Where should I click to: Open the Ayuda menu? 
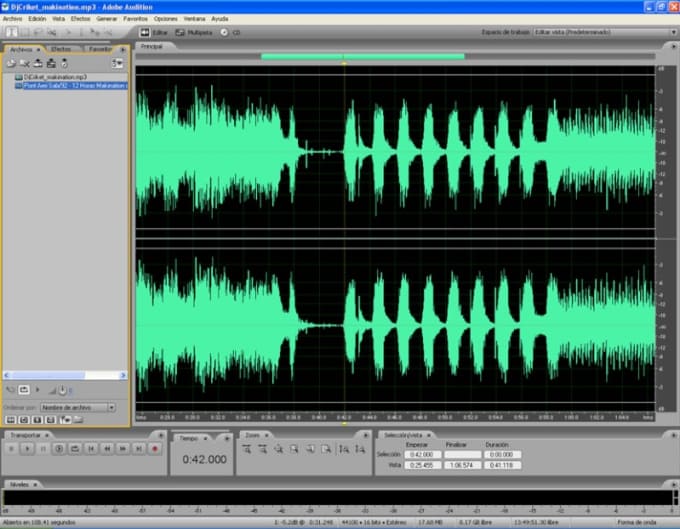coord(220,19)
